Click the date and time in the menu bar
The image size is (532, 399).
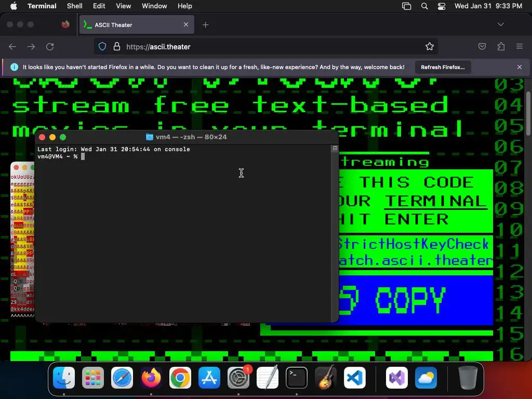488,6
